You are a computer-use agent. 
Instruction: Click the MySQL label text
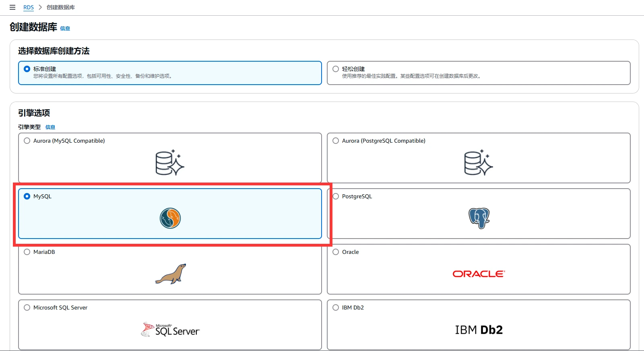43,196
